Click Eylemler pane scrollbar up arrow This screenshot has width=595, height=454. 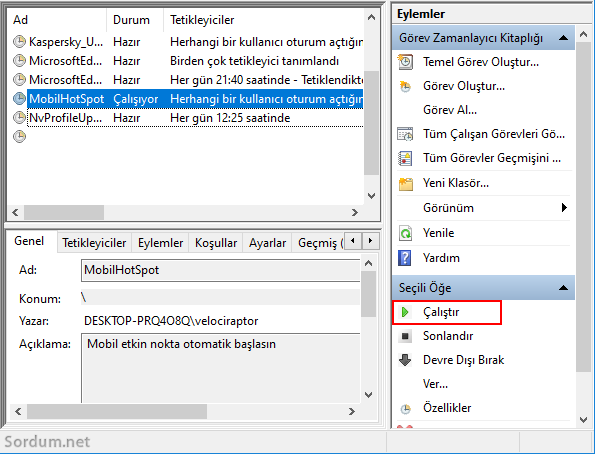[584, 35]
